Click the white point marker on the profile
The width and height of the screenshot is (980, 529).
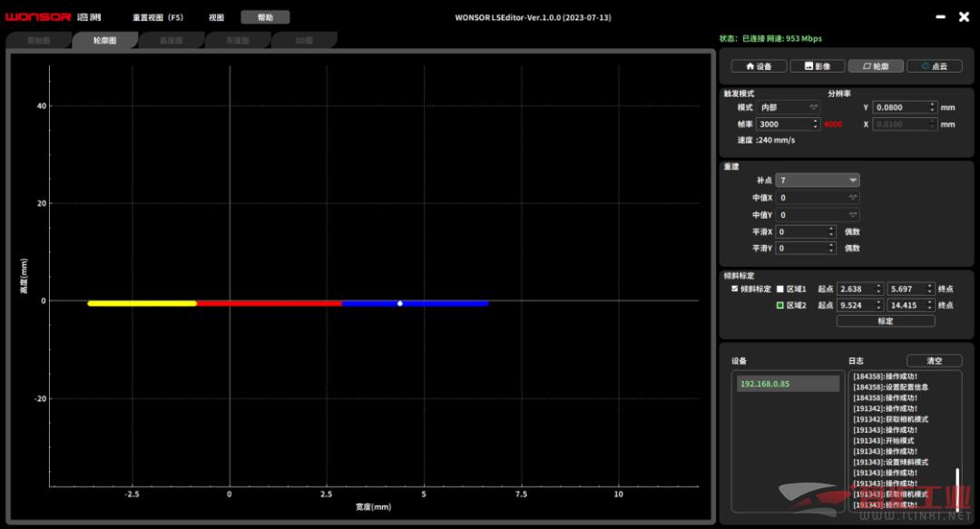400,304
